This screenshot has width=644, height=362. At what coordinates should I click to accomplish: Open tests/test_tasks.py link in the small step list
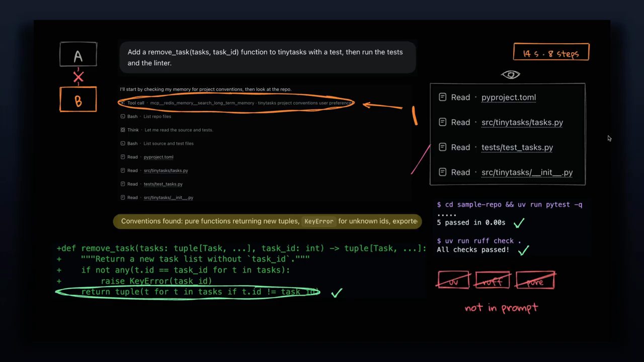coord(163,184)
